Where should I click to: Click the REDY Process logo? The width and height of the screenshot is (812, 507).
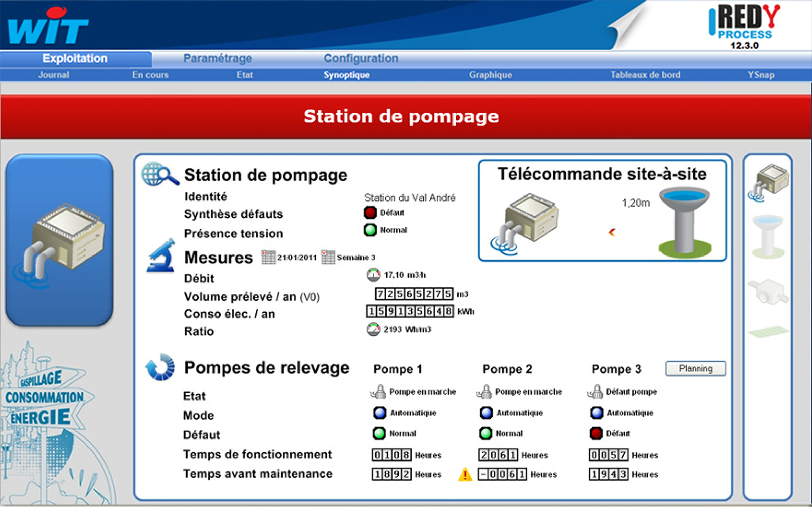click(x=744, y=27)
